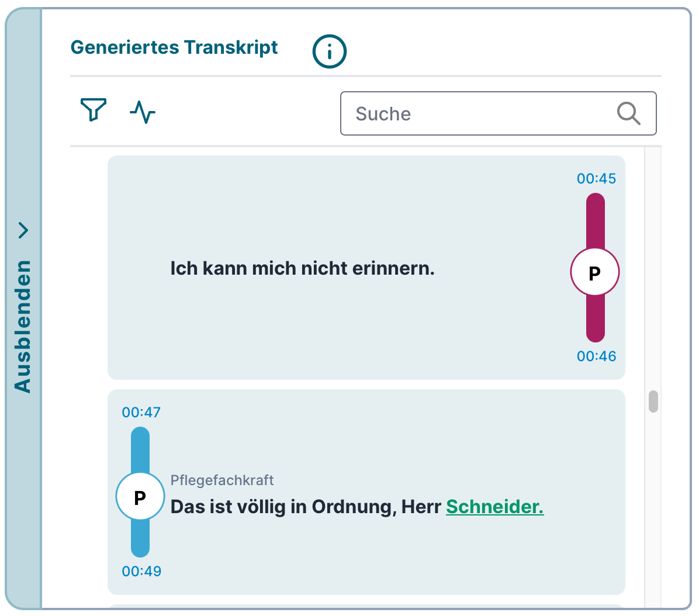699x616 pixels.
Task: Toggle the waveform activity icon
Action: [x=143, y=112]
